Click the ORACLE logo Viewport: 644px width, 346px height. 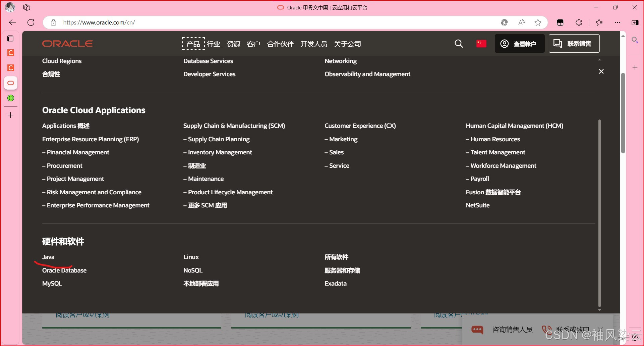tap(67, 44)
